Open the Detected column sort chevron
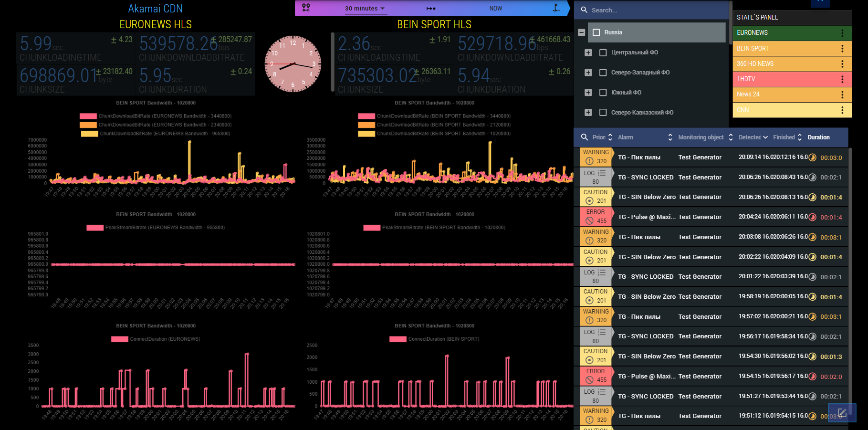This screenshot has width=868, height=430. [x=765, y=137]
